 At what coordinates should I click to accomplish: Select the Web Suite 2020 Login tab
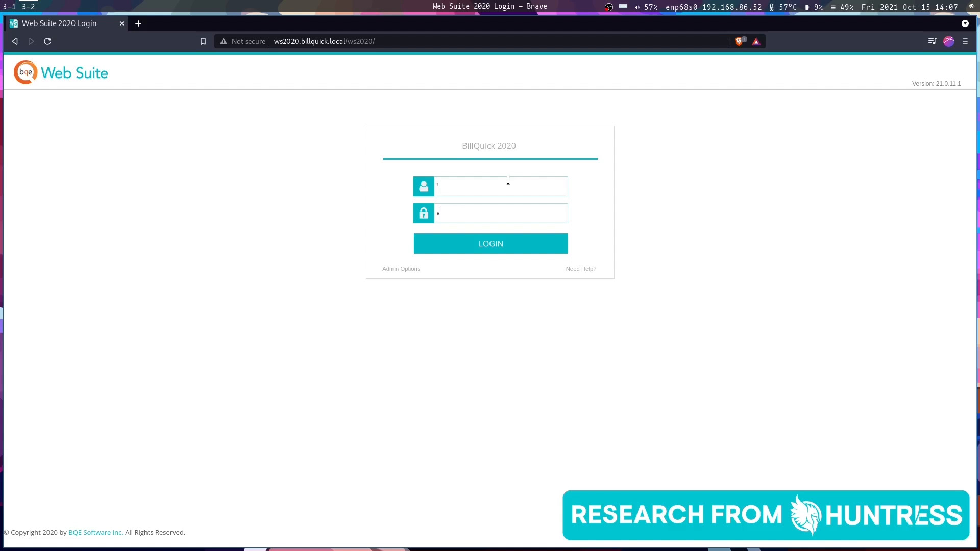[x=59, y=23]
